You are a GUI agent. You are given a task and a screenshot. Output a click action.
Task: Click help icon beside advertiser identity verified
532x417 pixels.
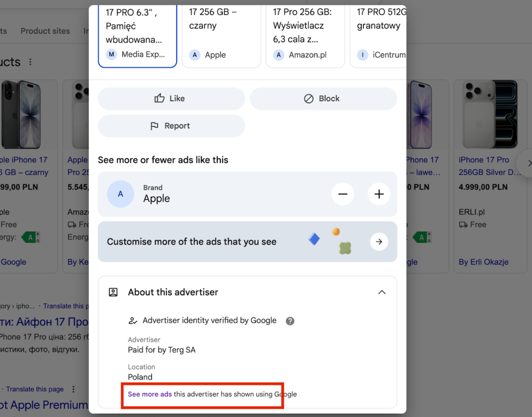click(290, 321)
